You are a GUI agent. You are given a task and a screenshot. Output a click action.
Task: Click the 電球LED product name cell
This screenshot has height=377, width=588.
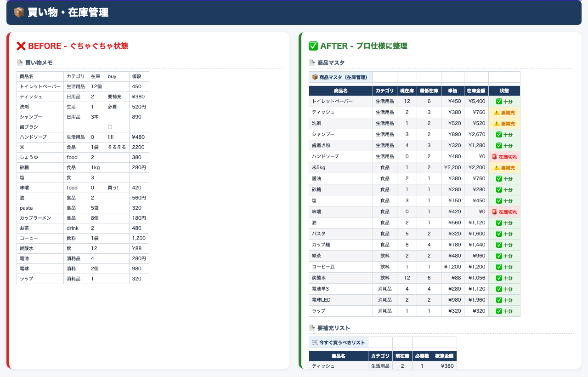click(341, 300)
